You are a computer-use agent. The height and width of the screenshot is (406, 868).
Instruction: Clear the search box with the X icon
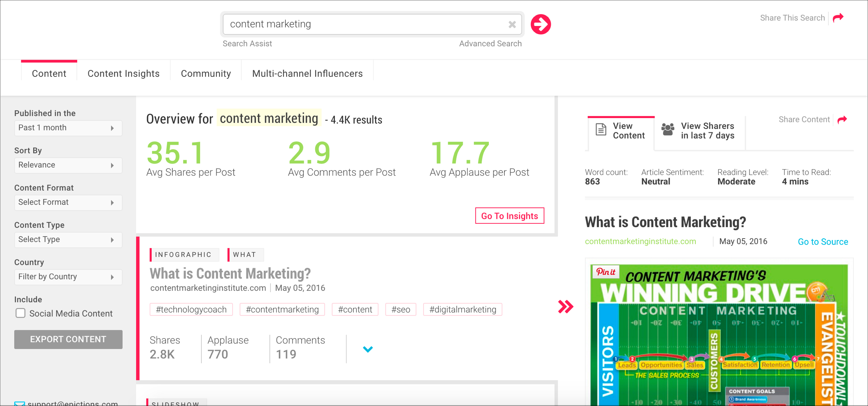click(512, 24)
